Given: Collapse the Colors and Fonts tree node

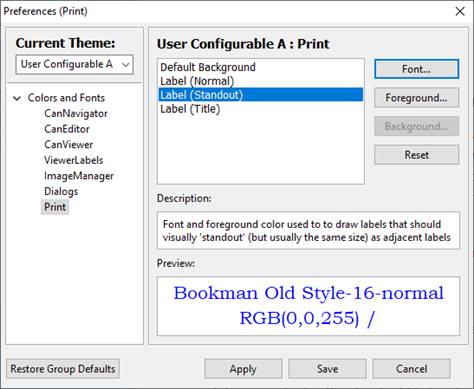Looking at the screenshot, I should coord(17,98).
